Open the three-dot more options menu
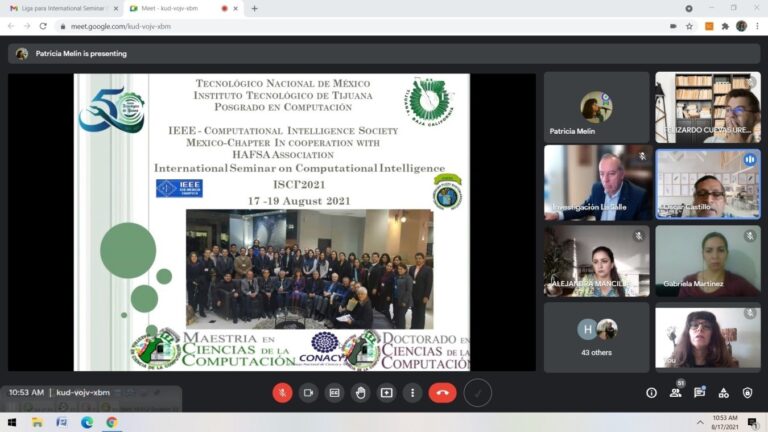768x432 pixels. pyautogui.click(x=412, y=393)
